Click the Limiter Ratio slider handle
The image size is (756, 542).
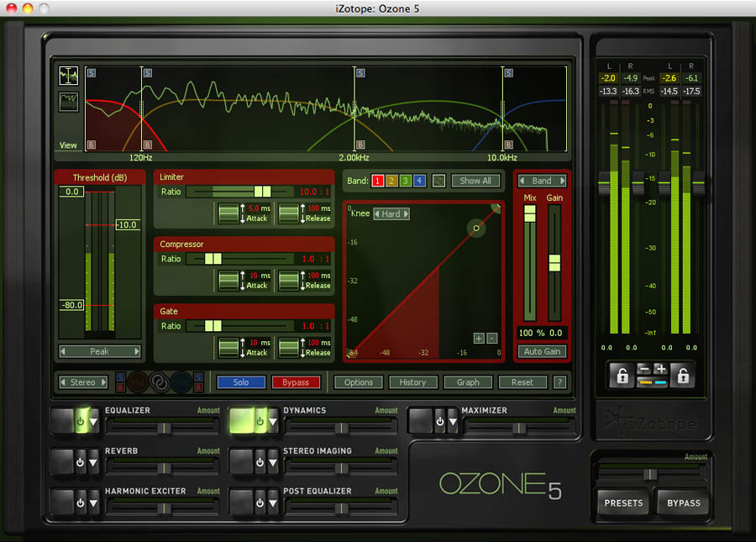point(262,192)
